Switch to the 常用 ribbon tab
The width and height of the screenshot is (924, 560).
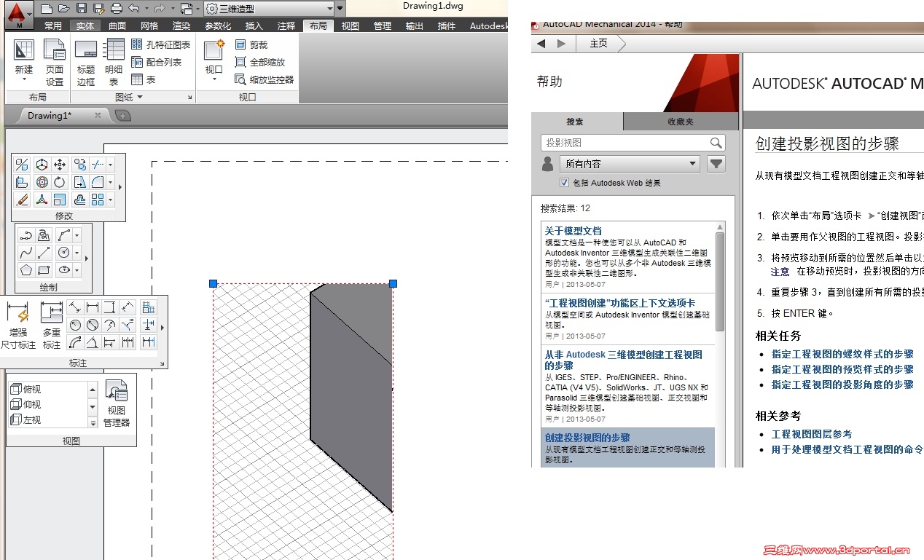coord(53,25)
